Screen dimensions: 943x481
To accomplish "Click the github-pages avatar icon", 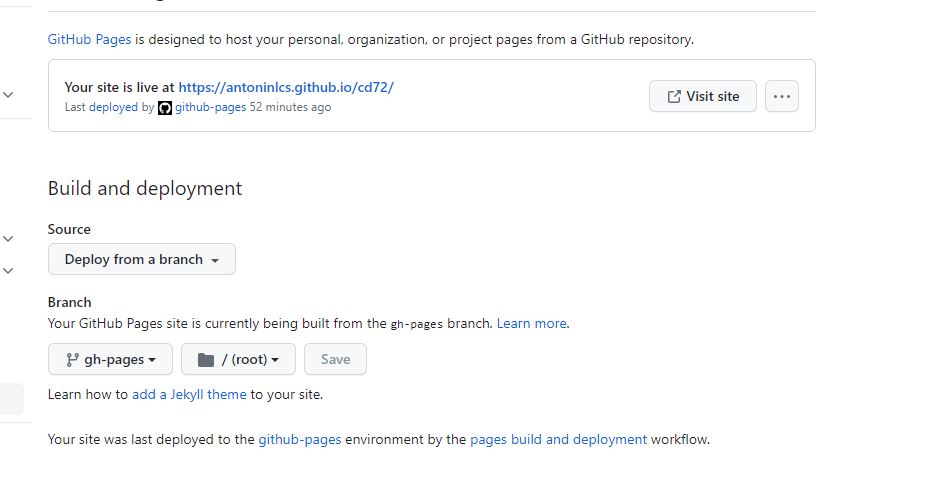I will (x=165, y=108).
